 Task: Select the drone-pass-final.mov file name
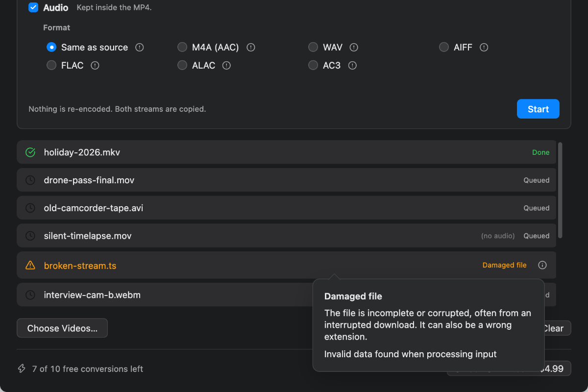tap(89, 180)
